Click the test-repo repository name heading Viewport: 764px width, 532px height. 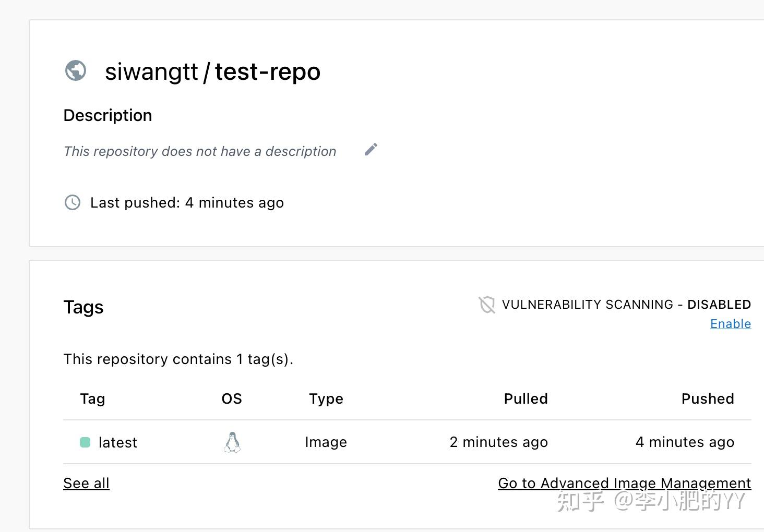(268, 71)
